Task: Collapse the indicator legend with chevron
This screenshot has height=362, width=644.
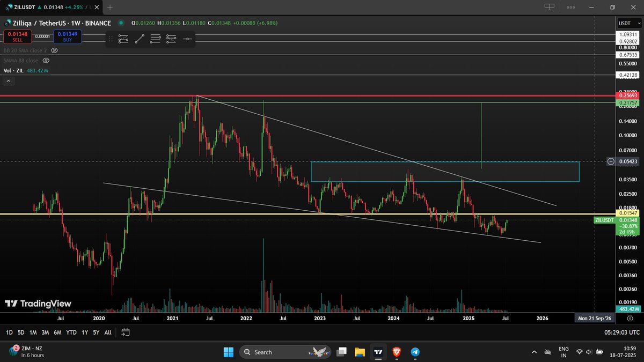Action: [x=9, y=81]
